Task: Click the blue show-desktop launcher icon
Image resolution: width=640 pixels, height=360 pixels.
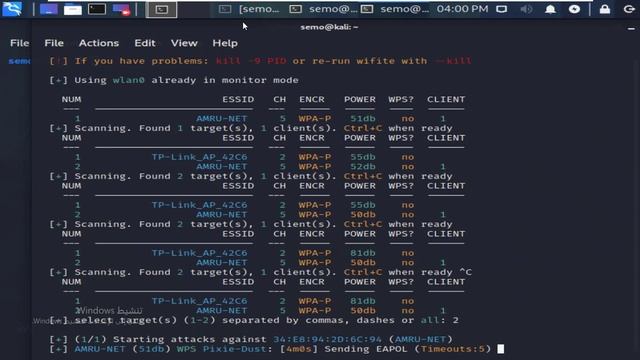Action: coord(49,9)
